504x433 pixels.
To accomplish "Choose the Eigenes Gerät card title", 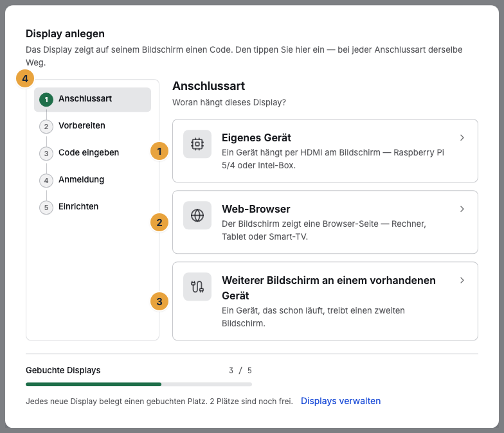I will tap(256, 137).
